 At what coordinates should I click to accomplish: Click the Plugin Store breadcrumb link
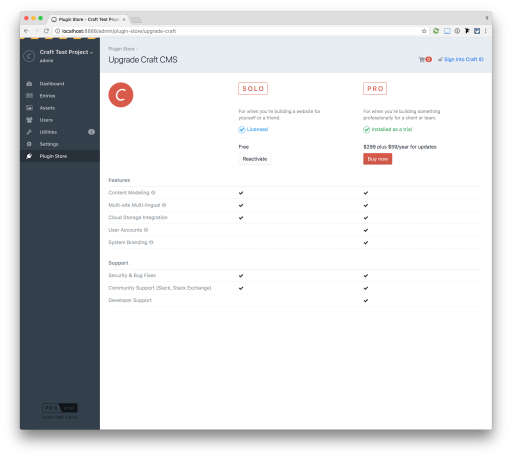pos(121,49)
